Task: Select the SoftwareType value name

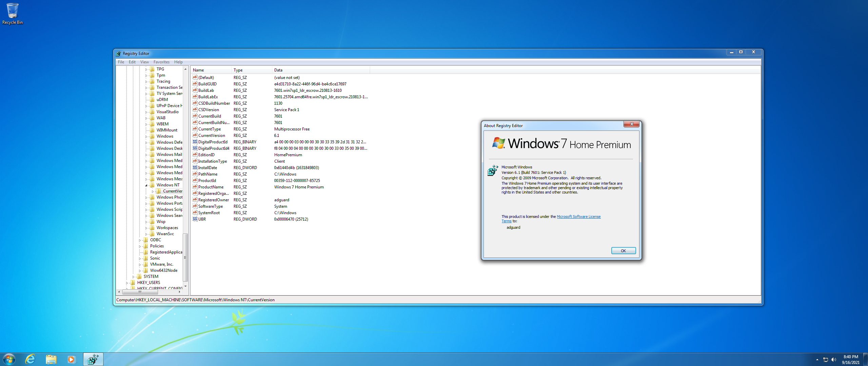Action: pos(210,206)
